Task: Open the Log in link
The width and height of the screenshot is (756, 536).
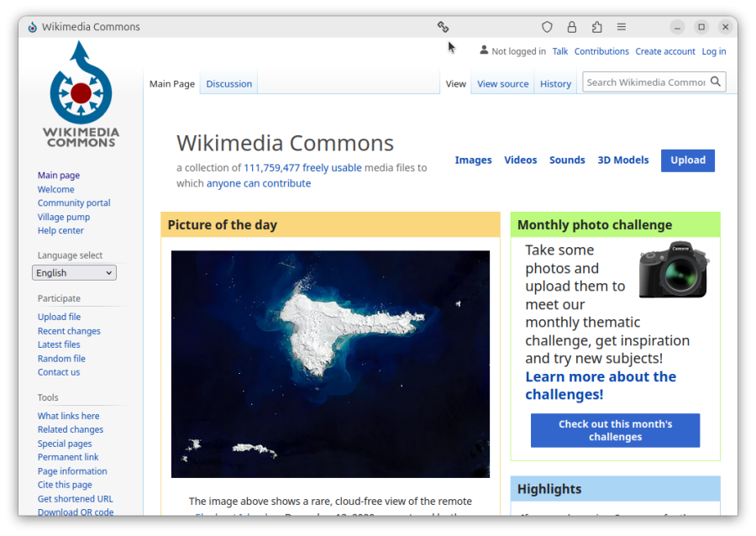Action: [714, 51]
